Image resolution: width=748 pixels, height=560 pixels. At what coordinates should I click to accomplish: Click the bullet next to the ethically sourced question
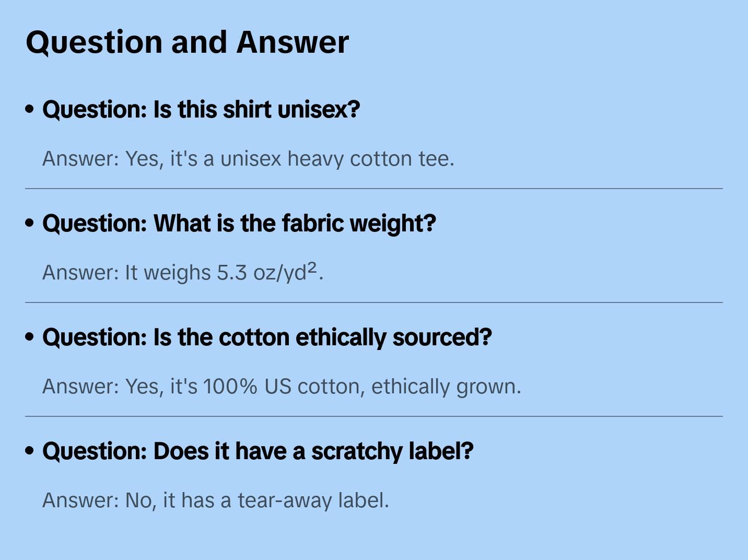(30, 337)
